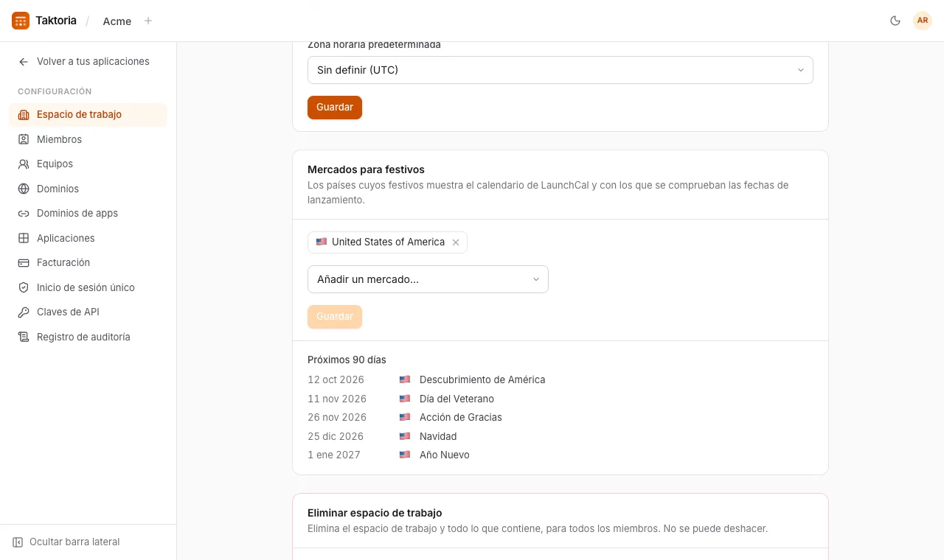Click the Taktoria logo icon
The width and height of the screenshot is (944, 560).
pos(21,21)
